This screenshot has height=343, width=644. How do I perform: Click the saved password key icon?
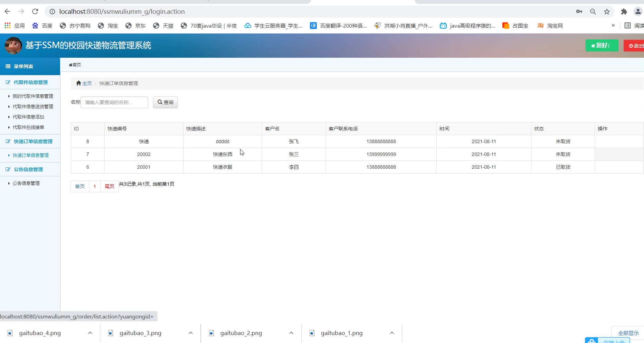pyautogui.click(x=579, y=11)
